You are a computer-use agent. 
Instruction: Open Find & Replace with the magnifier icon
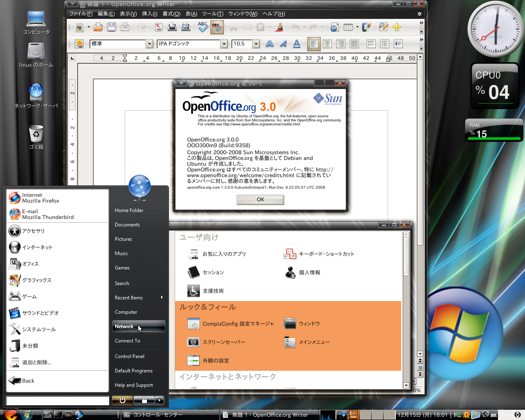pyautogui.click(x=383, y=27)
